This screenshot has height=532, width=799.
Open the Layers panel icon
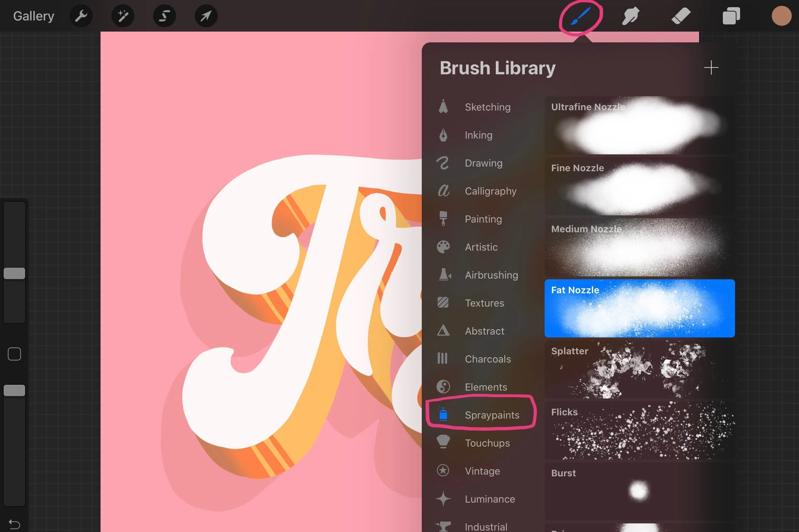tap(731, 16)
